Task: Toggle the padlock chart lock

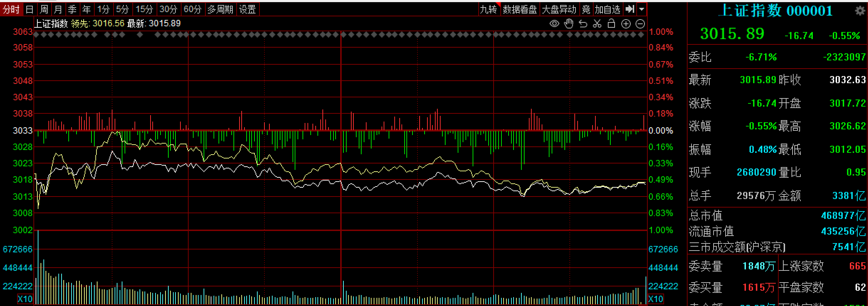Action: click(611, 24)
